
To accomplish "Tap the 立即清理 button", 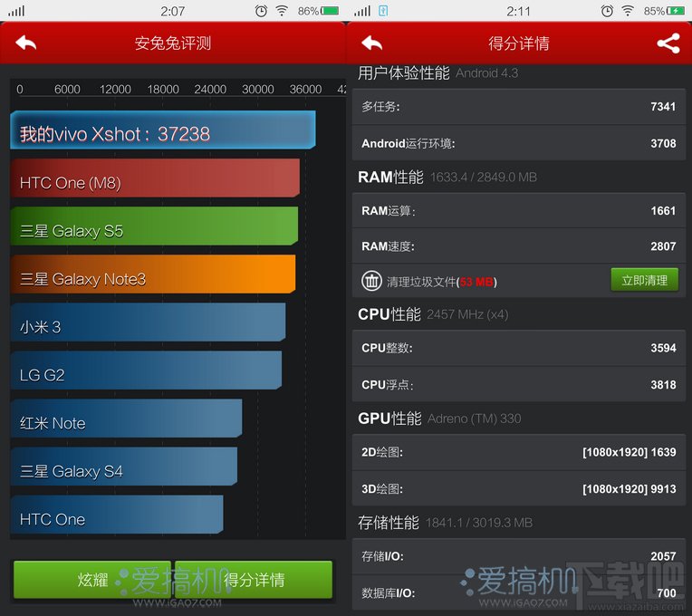I will 644,280.
